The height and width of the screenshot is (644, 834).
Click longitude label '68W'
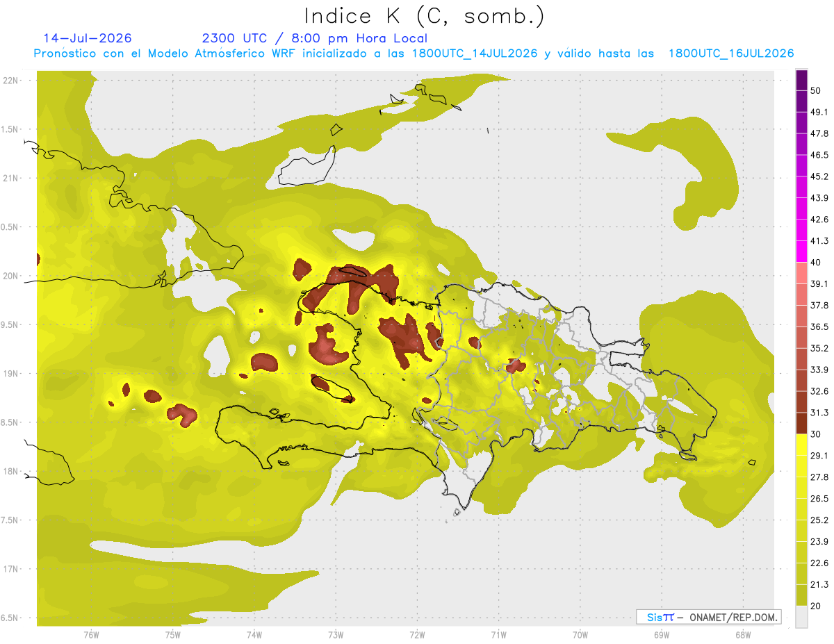pos(743,635)
